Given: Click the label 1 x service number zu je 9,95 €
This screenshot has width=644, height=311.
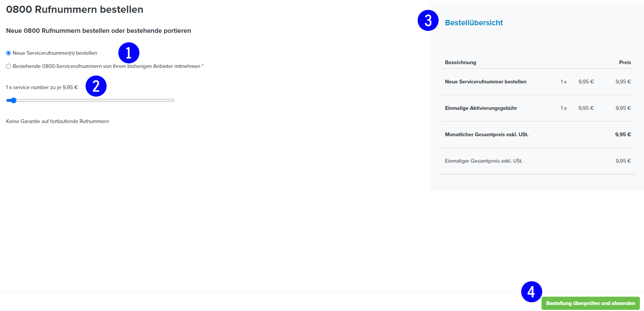Looking at the screenshot, I should click(42, 87).
